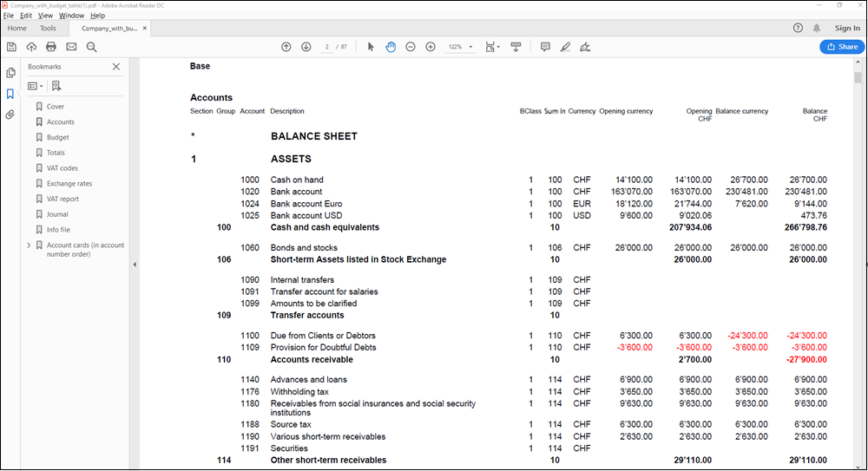Close the Bookmarks panel
The height and width of the screenshot is (471, 868).
pos(116,67)
